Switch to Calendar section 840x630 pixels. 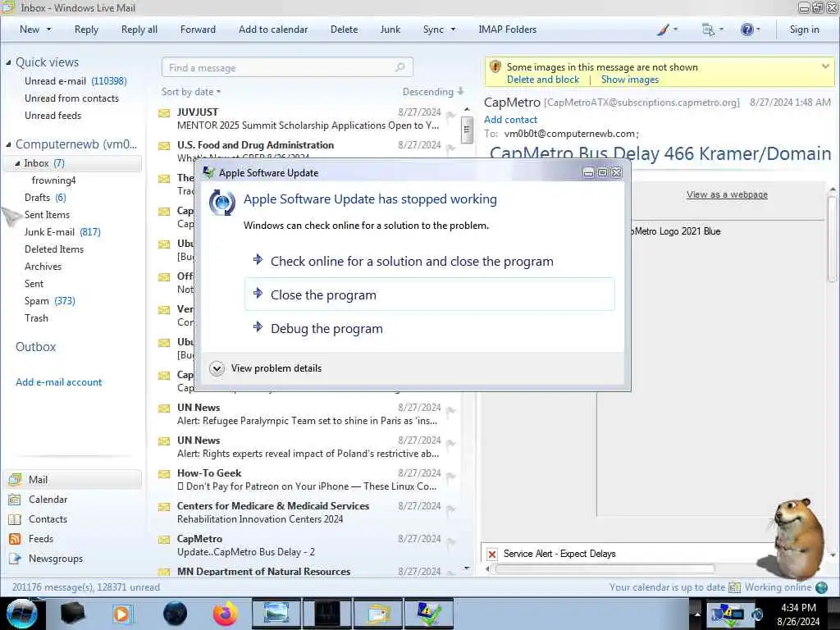[x=48, y=500]
